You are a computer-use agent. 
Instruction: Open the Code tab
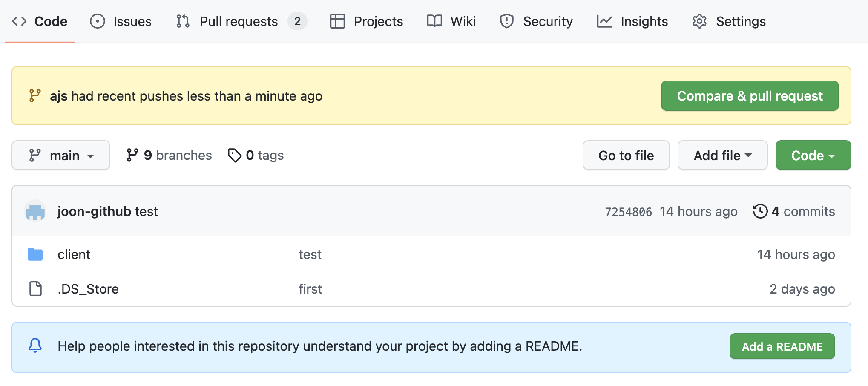40,21
